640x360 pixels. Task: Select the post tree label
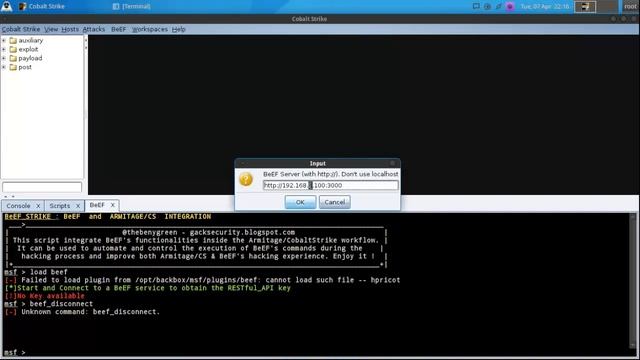coord(25,67)
